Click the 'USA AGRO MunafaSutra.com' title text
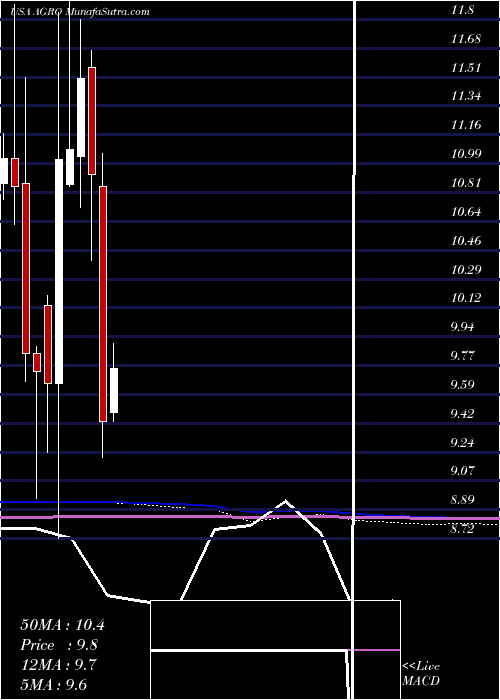 (x=80, y=12)
